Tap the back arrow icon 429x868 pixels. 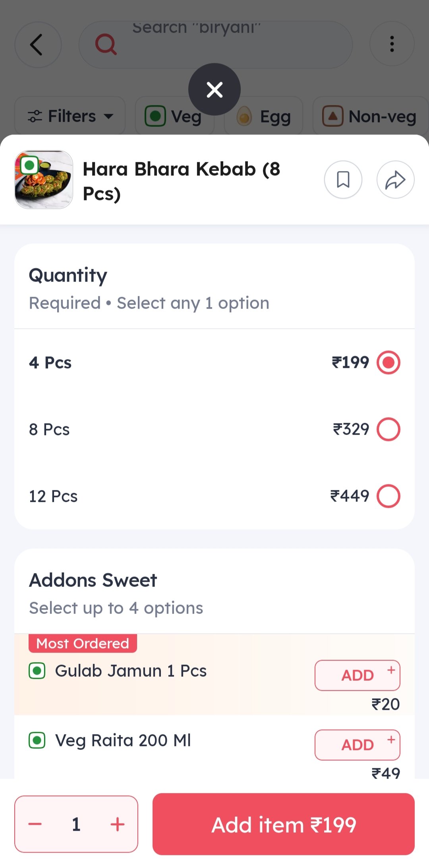pos(37,45)
